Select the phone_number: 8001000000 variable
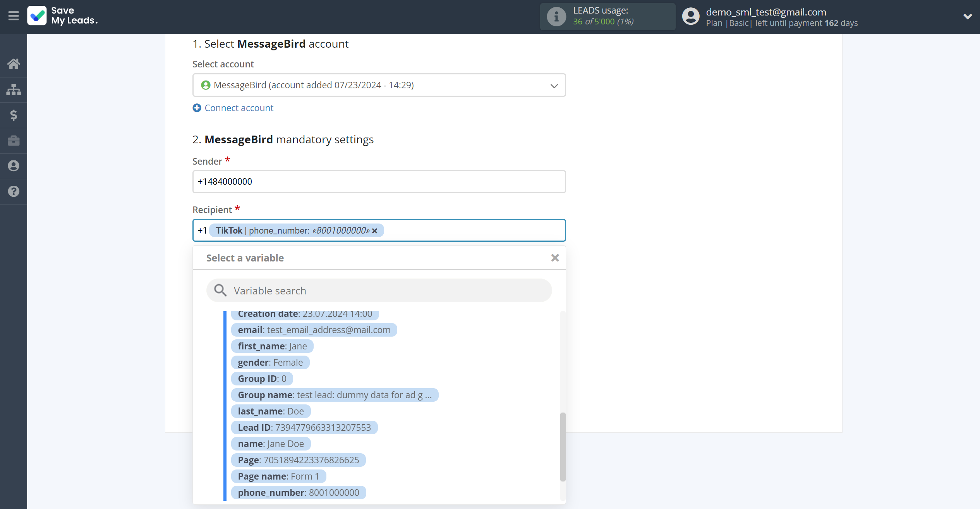Screen dimensions: 980x509 (299, 493)
